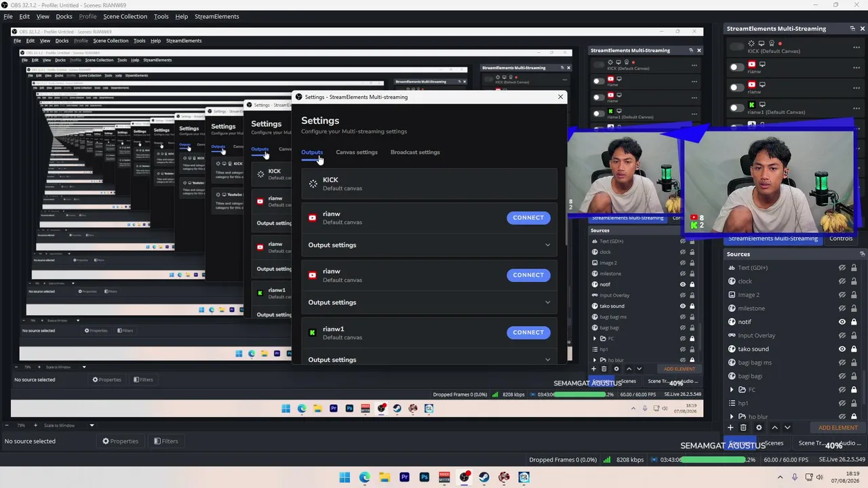This screenshot has width=868, height=488.
Task: Add a source with the Sources plus icon
Action: [730, 428]
